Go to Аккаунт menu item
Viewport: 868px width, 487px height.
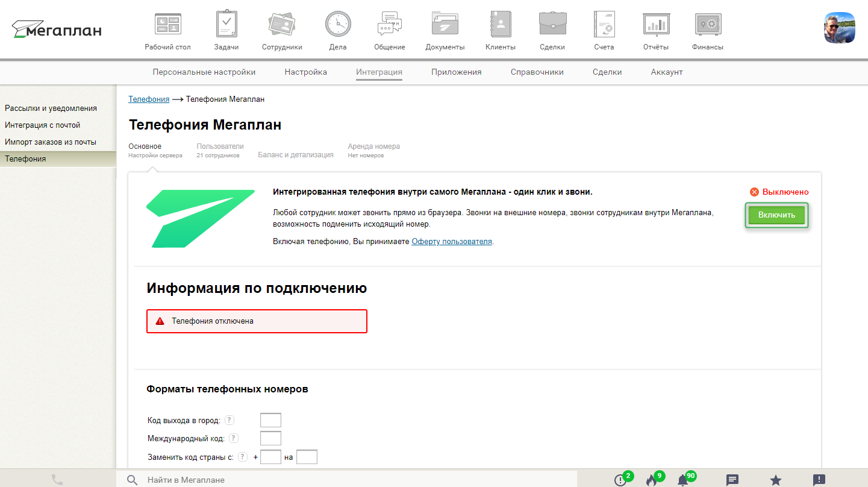[667, 72]
